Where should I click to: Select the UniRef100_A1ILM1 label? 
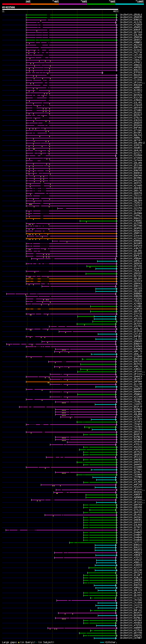pyautogui.click(x=131, y=22)
